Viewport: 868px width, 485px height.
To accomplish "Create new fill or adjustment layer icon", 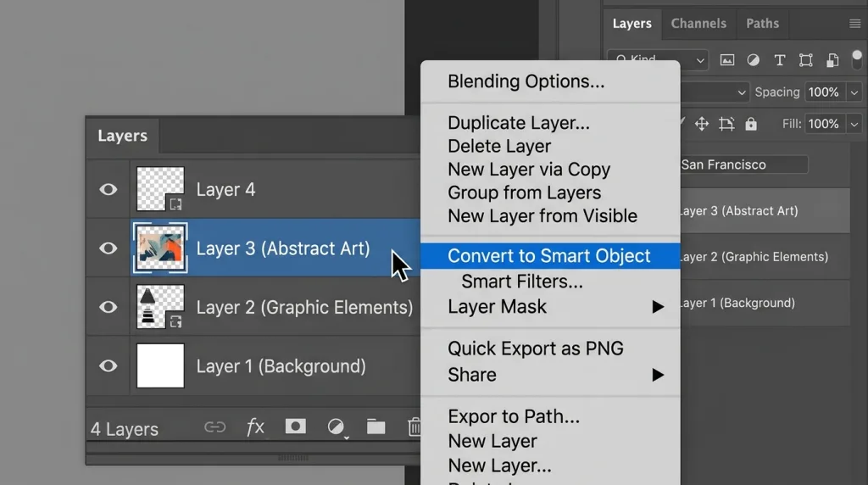I will coord(336,426).
